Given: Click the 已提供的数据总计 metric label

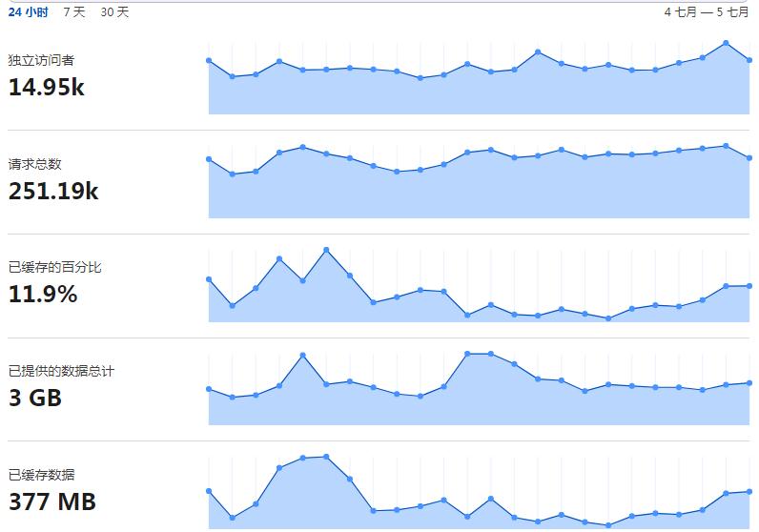Looking at the screenshot, I should click(x=61, y=371).
